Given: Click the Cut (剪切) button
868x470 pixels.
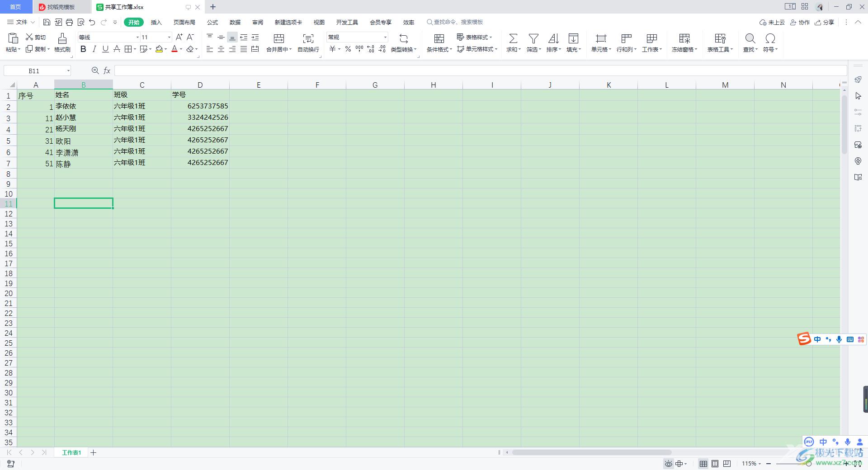Looking at the screenshot, I should 36,37.
